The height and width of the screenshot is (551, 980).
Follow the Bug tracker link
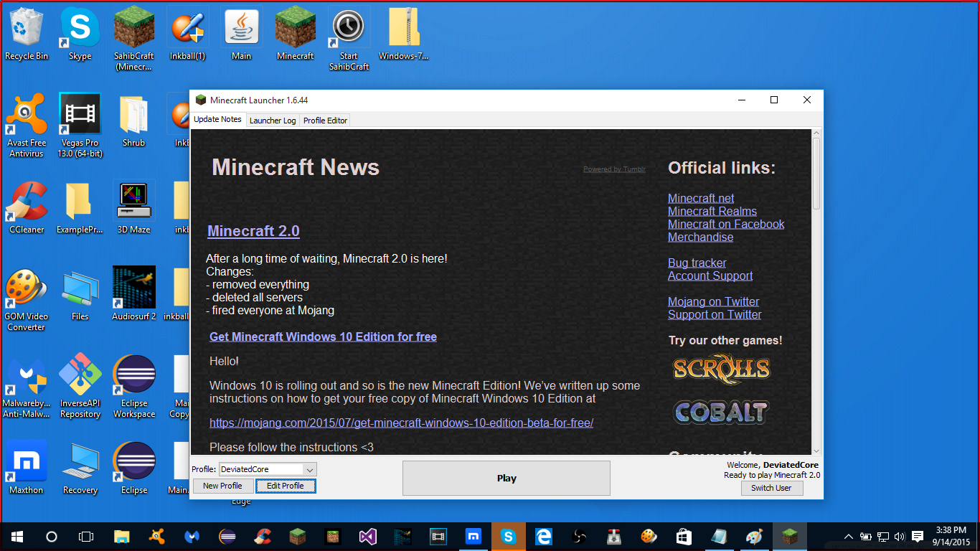[697, 263]
